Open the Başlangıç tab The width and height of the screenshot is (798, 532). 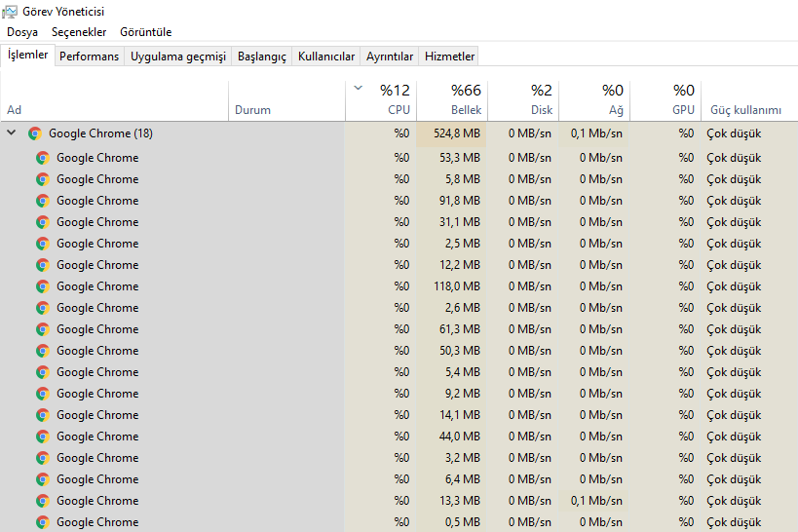click(x=262, y=56)
